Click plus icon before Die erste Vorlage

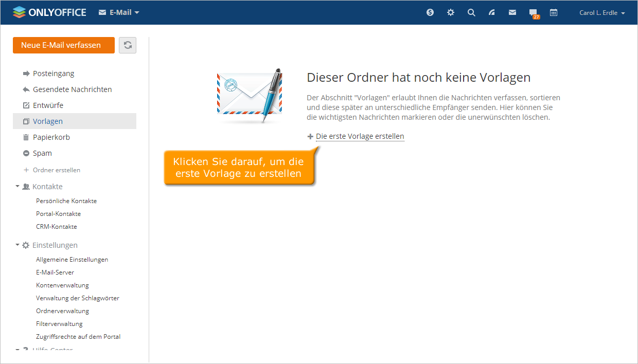(310, 137)
